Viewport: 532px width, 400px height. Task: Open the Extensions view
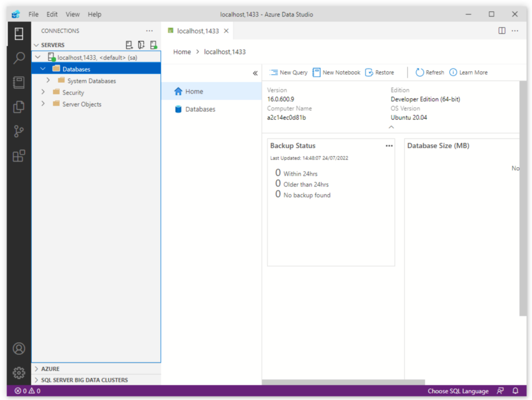click(x=19, y=156)
